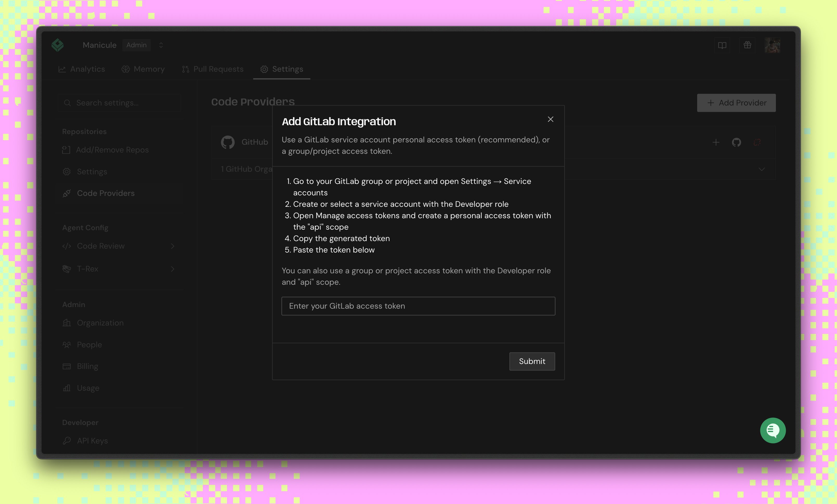Click the People group icon
The width and height of the screenshot is (837, 504).
pyautogui.click(x=67, y=344)
